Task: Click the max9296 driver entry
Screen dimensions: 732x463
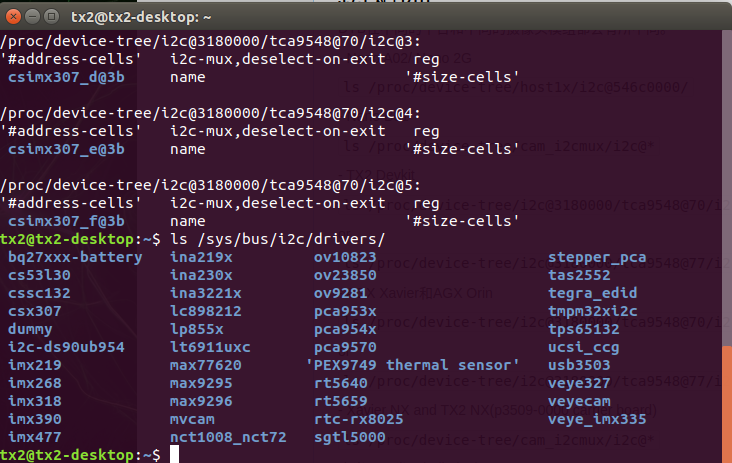Action: point(200,401)
